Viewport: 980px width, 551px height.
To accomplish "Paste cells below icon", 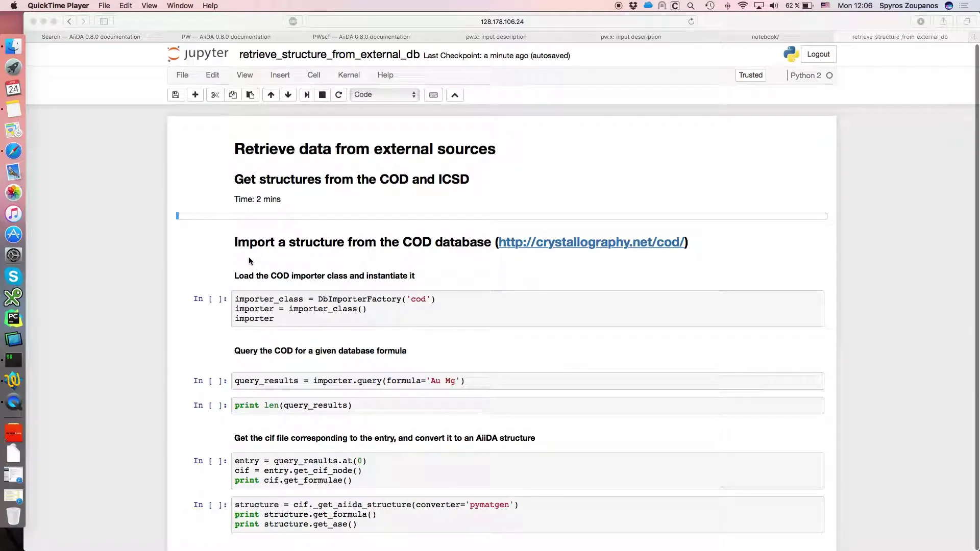I will pyautogui.click(x=250, y=95).
